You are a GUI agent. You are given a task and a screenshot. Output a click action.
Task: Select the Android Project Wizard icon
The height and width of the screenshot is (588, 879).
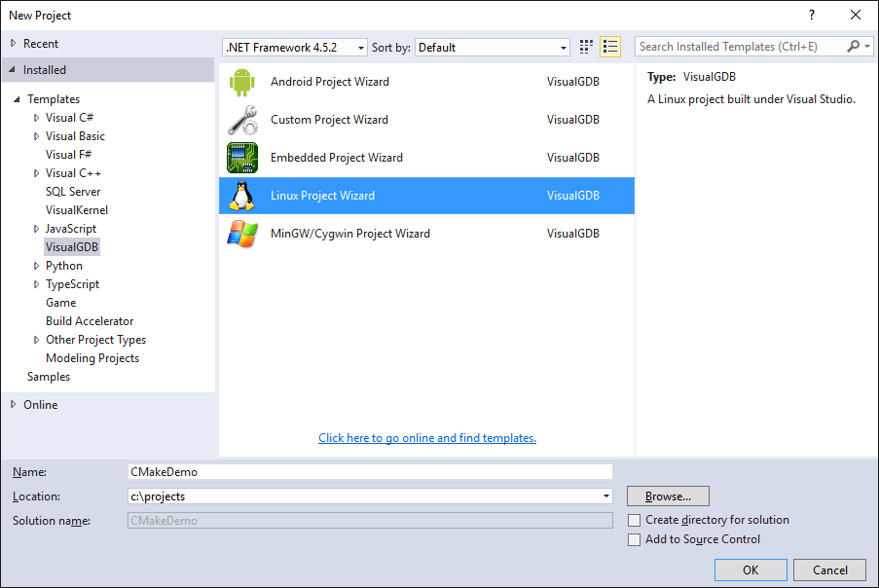pyautogui.click(x=241, y=81)
